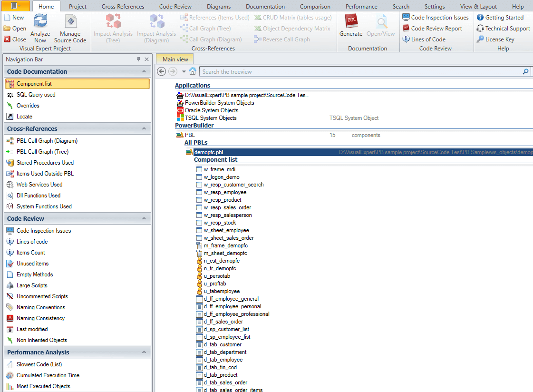533x392 pixels.
Task: Open Getting Started help
Action: (x=500, y=17)
